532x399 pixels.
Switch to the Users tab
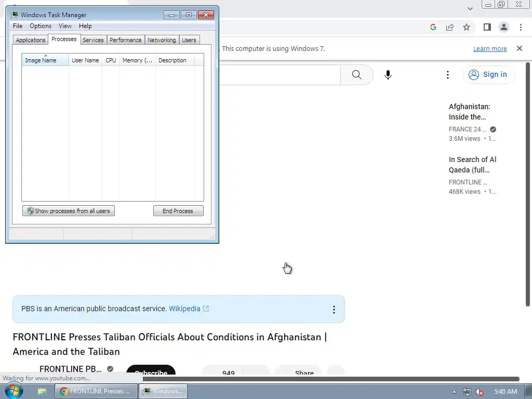(x=189, y=40)
